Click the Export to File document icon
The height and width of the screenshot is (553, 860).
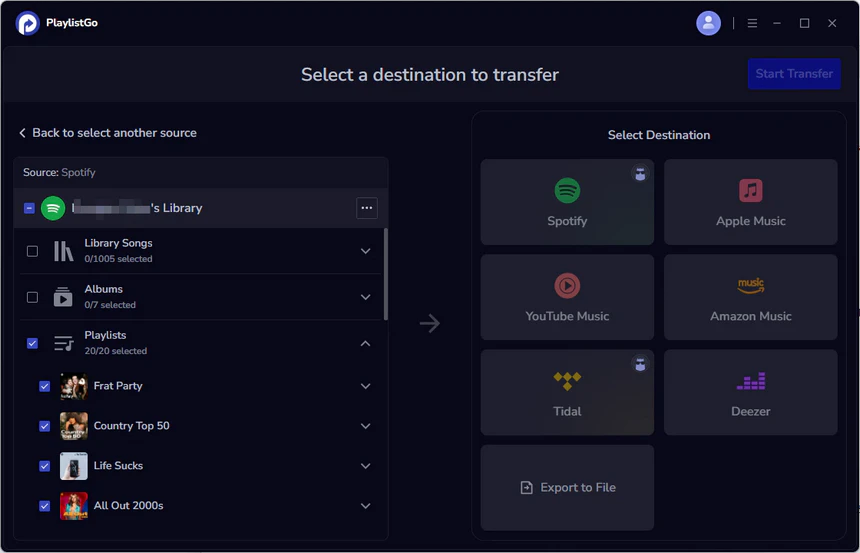[x=526, y=487]
